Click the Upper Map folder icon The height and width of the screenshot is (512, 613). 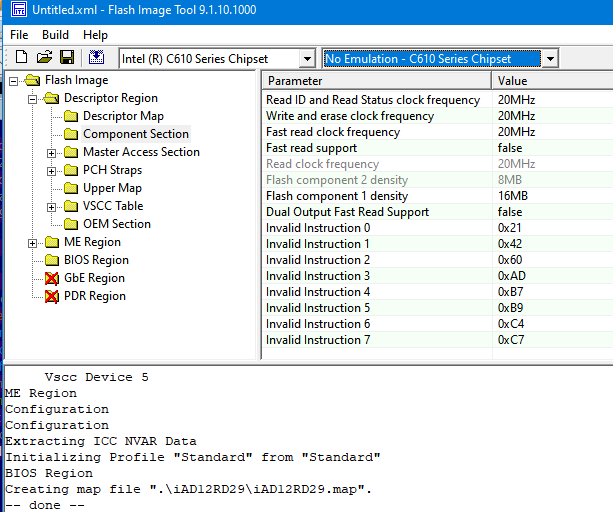71,188
